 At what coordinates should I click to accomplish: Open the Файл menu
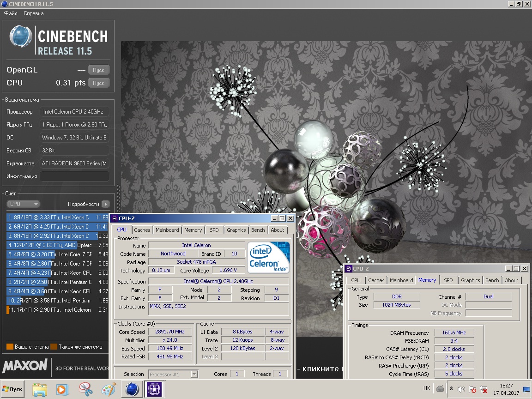tap(11, 13)
